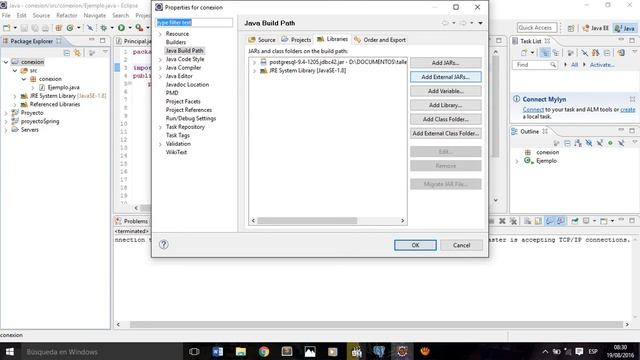640x360 pixels.
Task: Select the Servers project
Action: point(25,130)
